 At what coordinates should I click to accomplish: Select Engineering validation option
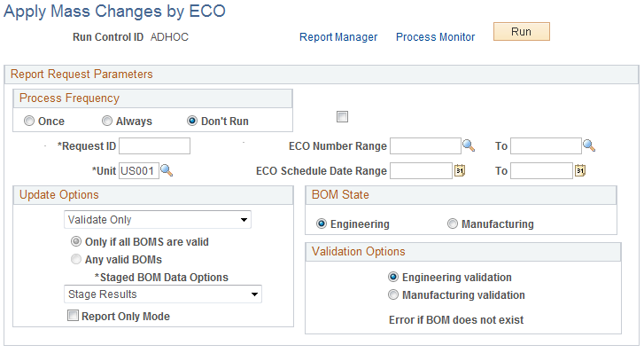pyautogui.click(x=393, y=277)
